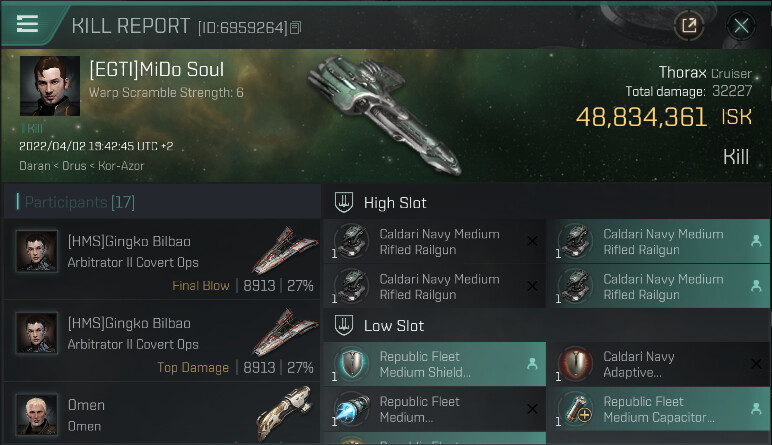Click the dropped marker on Republic Fleet Medium Shield
The image size is (772, 445).
(532, 365)
